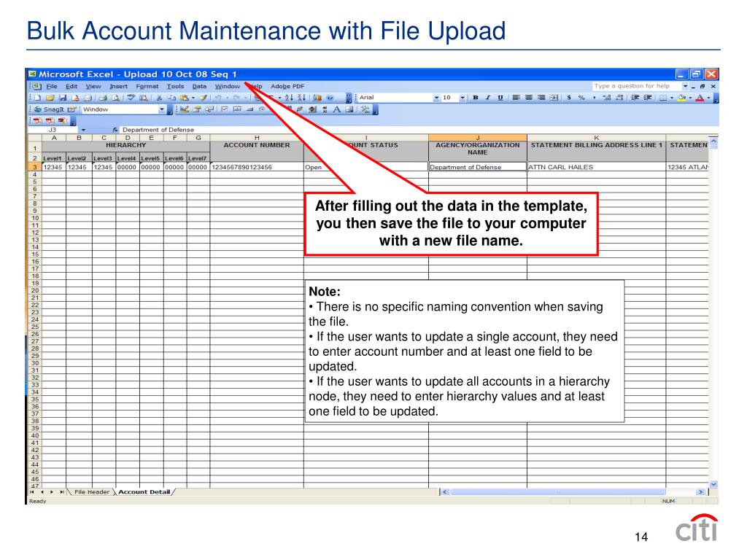Screen dimensions: 747x560
Task: Click the Sort Descending Z-A icon
Action: pyautogui.click(x=301, y=98)
